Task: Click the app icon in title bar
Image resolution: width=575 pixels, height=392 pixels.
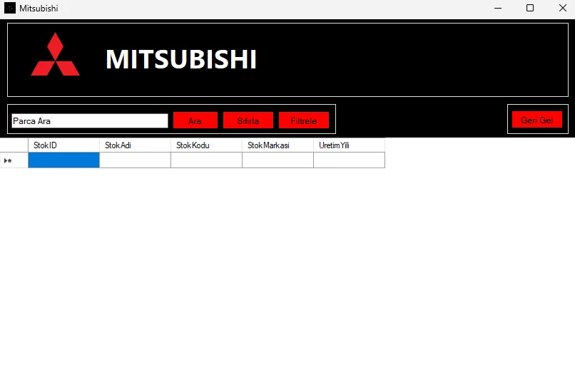Action: [10, 8]
